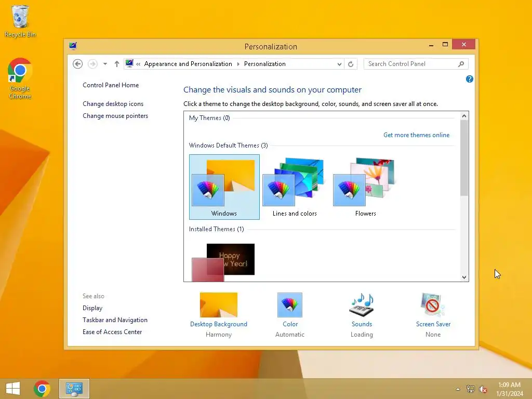The height and width of the screenshot is (399, 532).
Task: Open Display under See also
Action: tap(92, 308)
